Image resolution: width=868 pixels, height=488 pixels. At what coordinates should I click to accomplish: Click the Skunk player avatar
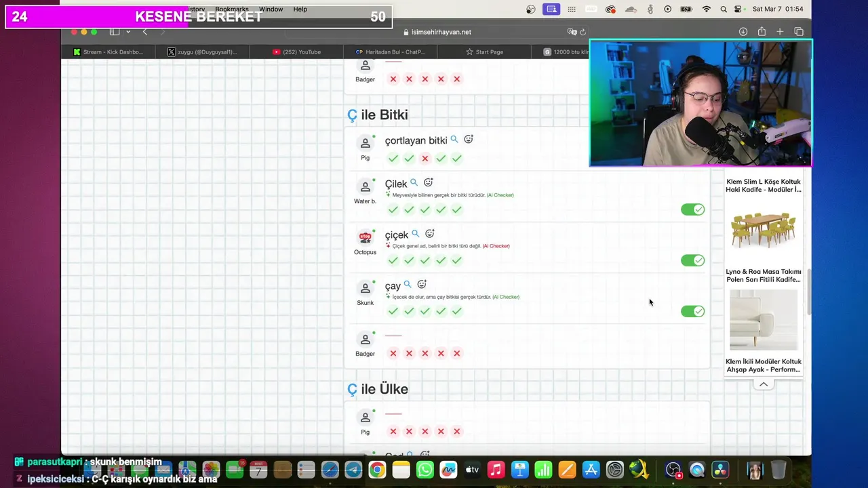pos(366,288)
